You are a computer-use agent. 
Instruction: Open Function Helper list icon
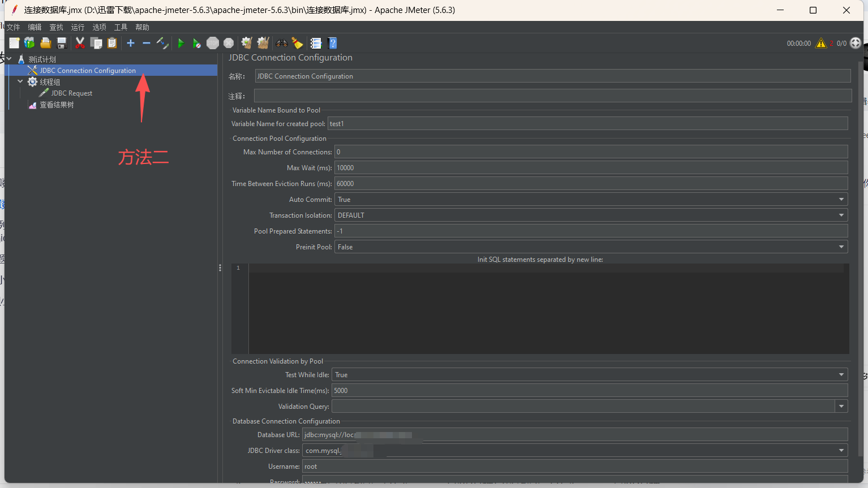coord(316,43)
